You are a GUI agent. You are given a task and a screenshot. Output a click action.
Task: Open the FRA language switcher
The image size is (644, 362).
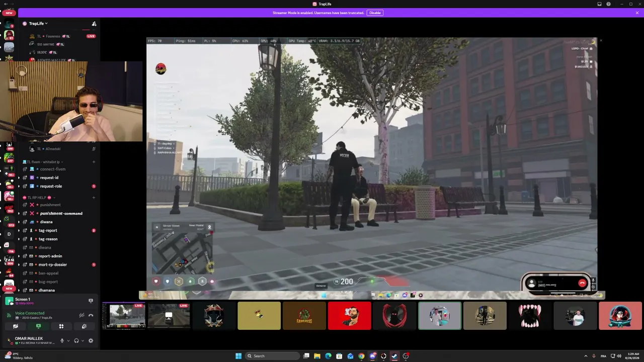pyautogui.click(x=603, y=356)
